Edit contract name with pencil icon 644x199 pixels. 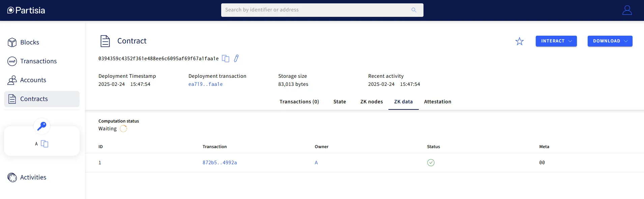236,58
